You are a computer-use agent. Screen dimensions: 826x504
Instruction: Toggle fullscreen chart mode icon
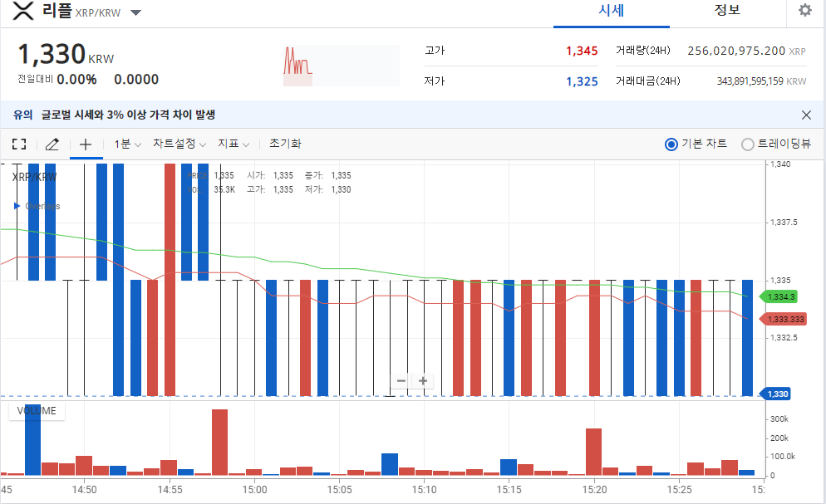(19, 144)
